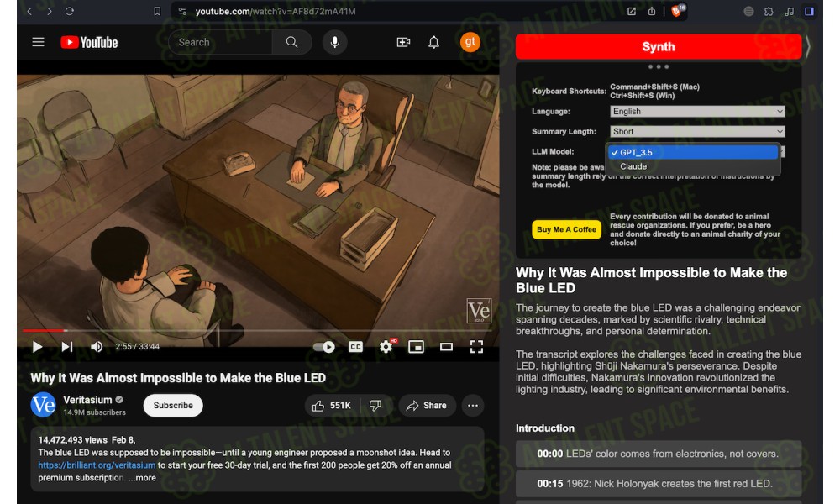Image resolution: width=840 pixels, height=504 pixels.
Task: Click the YouTube search input field
Action: pyautogui.click(x=219, y=42)
